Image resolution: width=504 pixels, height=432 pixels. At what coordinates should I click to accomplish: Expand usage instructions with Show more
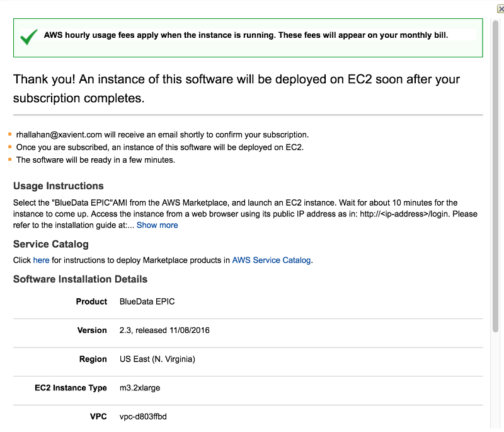point(157,225)
